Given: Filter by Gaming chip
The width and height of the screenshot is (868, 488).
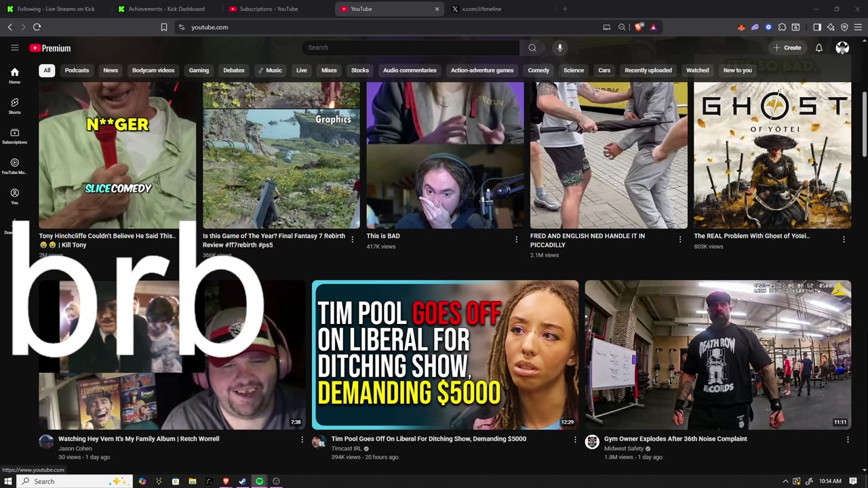Looking at the screenshot, I should pos(199,70).
